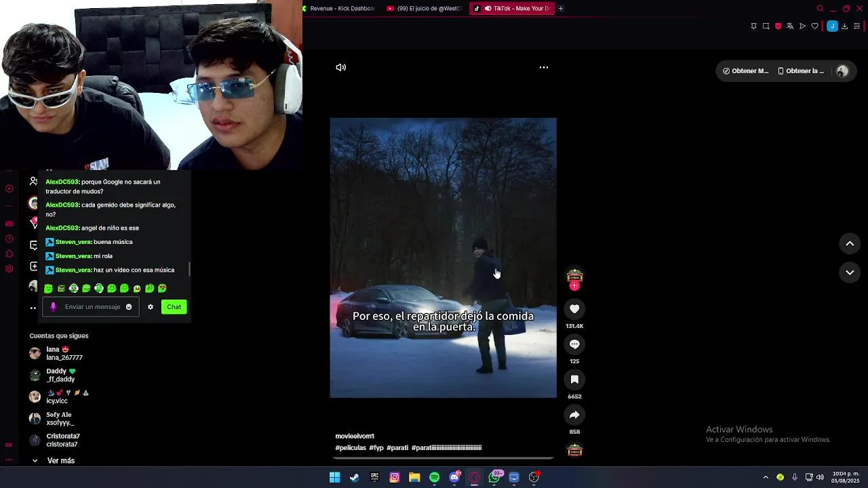Click the Obtener M... button
The width and height of the screenshot is (868, 488).
745,70
